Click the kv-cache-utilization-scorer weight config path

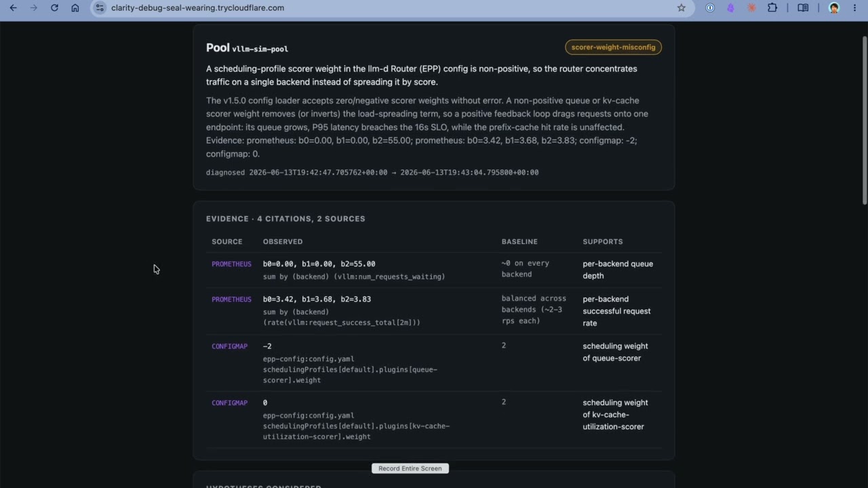[x=357, y=426]
